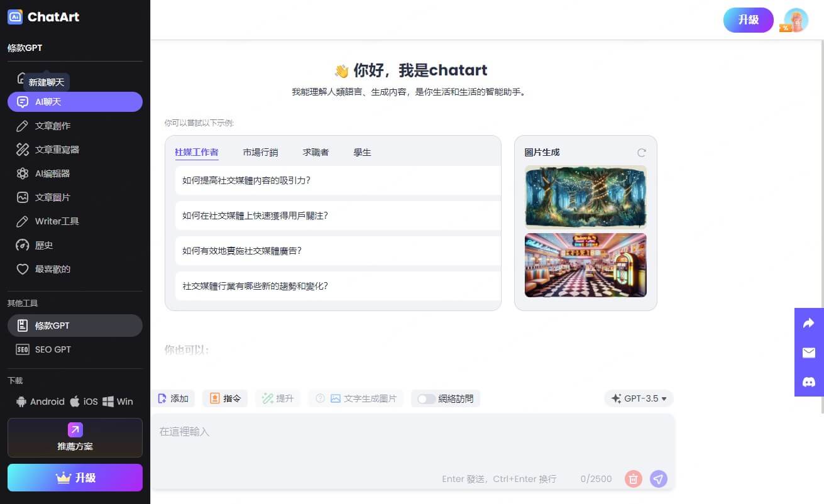Click 添加 to add a file

(173, 398)
